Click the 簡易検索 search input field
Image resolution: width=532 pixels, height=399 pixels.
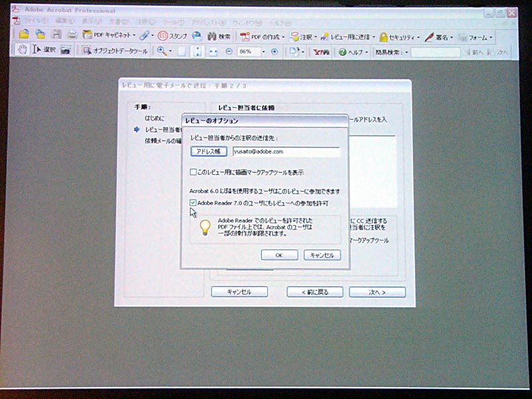point(436,53)
